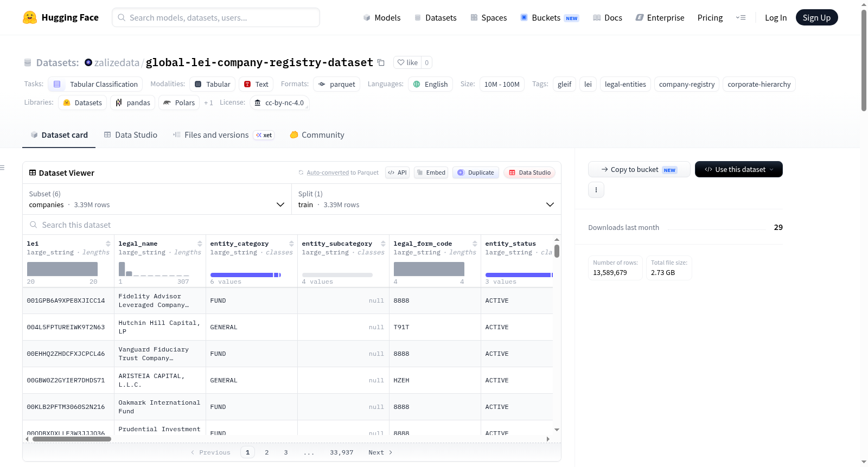This screenshot has width=868, height=467.
Task: Click Log In
Action: 776,17
